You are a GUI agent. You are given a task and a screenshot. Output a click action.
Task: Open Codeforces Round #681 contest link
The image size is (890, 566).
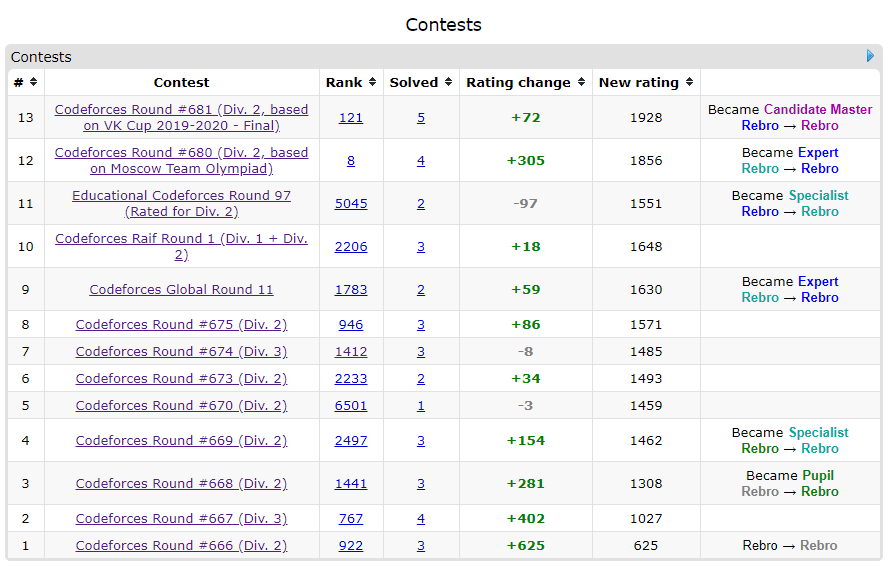click(182, 118)
